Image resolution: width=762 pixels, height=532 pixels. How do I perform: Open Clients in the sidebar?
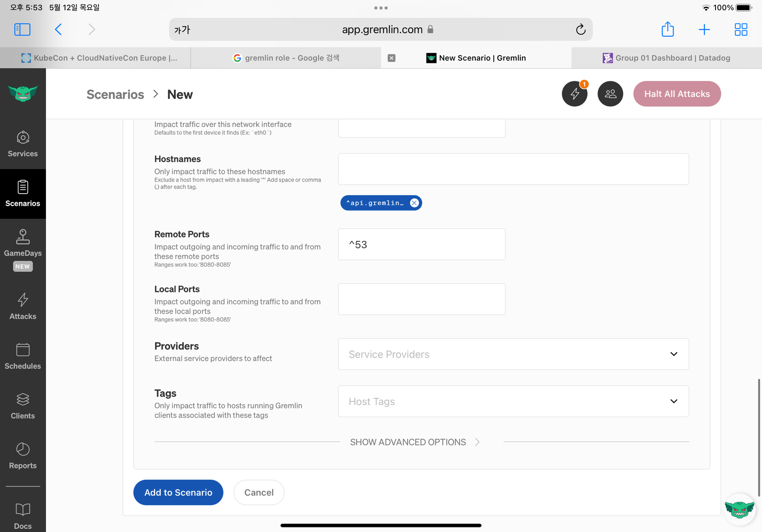tap(23, 406)
